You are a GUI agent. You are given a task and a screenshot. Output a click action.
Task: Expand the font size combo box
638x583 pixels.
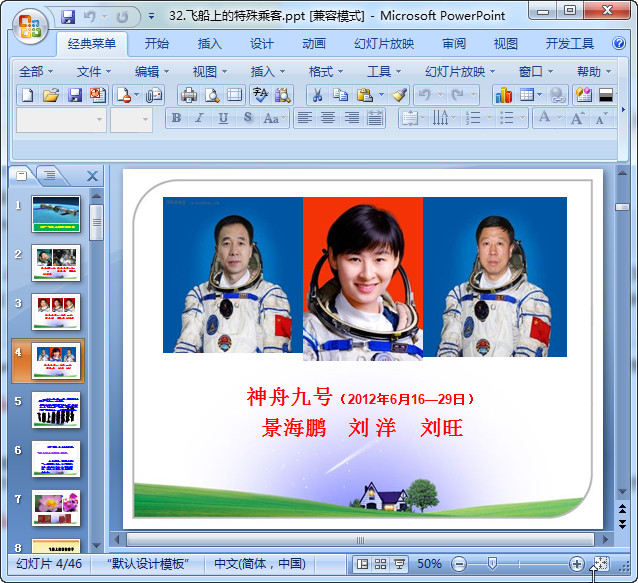tap(145, 120)
